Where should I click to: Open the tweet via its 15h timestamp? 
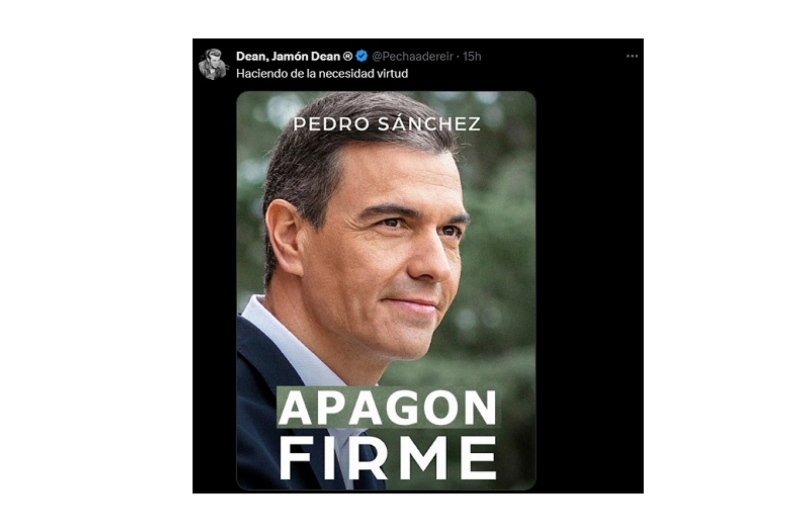(472, 56)
